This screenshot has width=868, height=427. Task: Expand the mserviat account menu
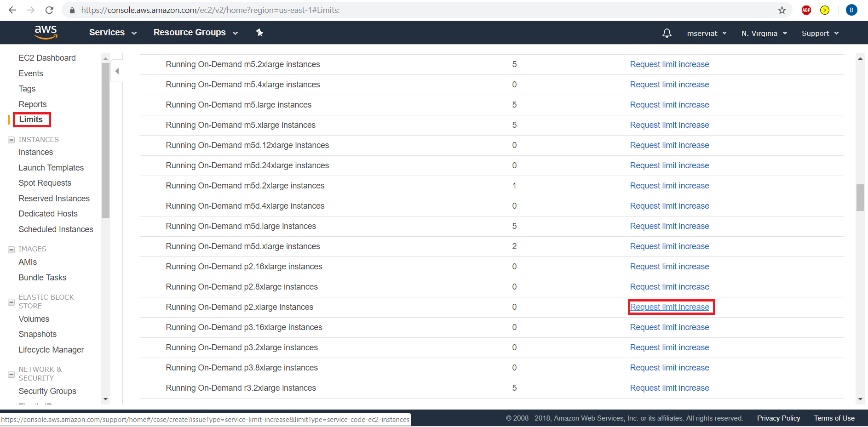click(x=706, y=34)
